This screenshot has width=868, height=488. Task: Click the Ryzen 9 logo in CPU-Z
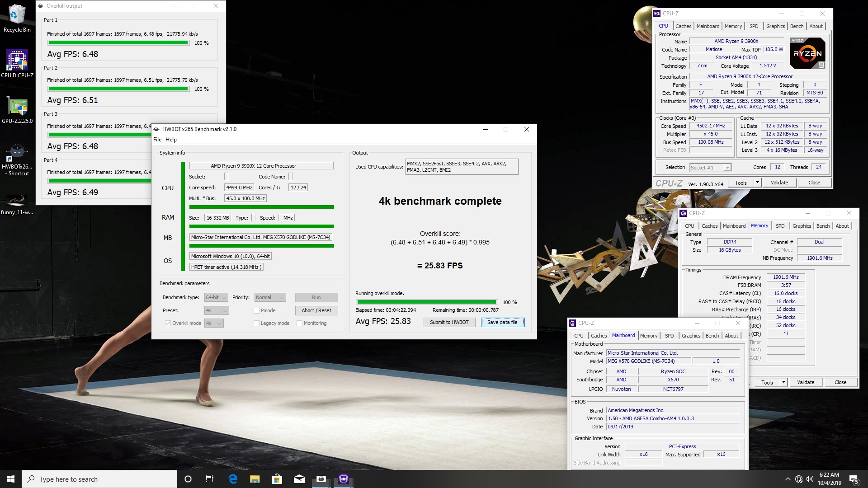[x=807, y=53]
